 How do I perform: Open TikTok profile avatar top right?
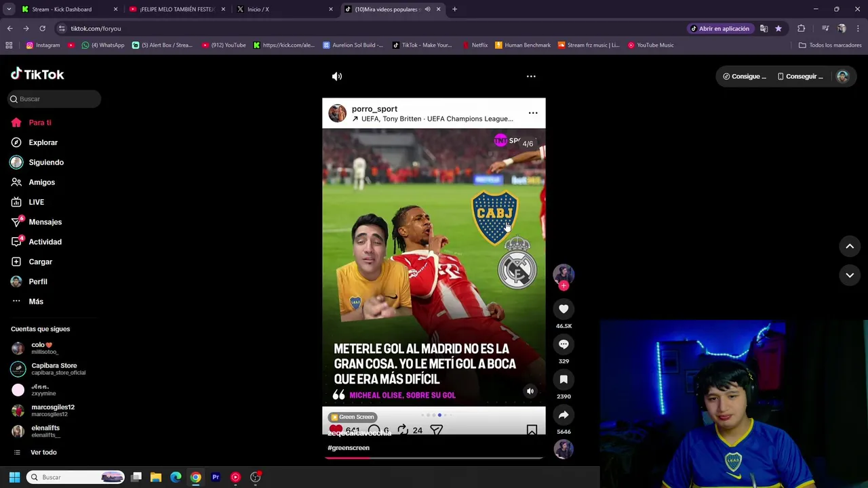(x=842, y=77)
